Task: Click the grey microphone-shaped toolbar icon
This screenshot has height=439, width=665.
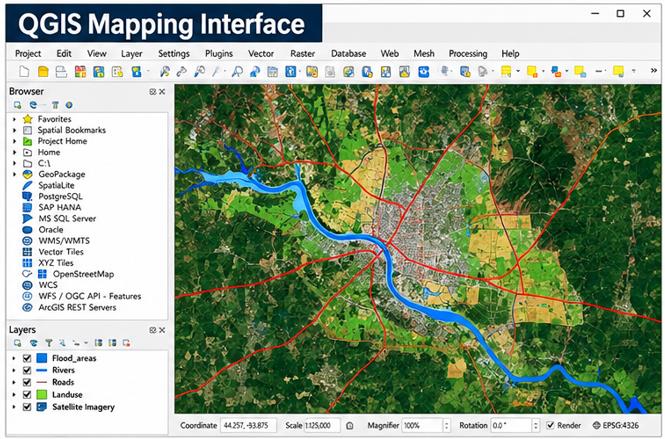Action: pyautogui.click(x=444, y=71)
